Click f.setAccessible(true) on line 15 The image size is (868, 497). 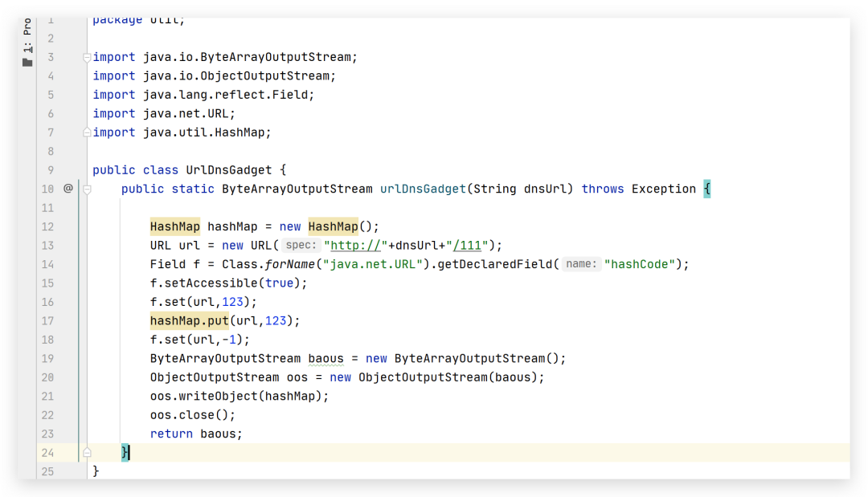pos(228,283)
